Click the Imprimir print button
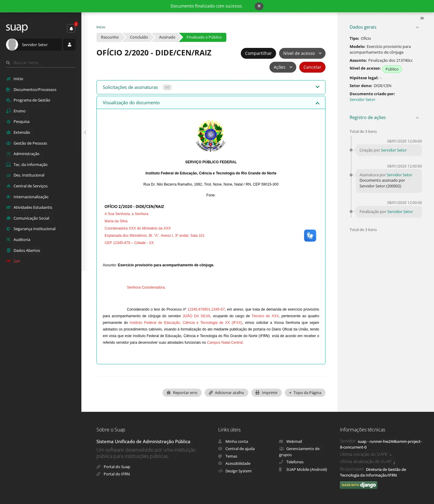The width and height of the screenshot is (434, 504). pos(266,393)
